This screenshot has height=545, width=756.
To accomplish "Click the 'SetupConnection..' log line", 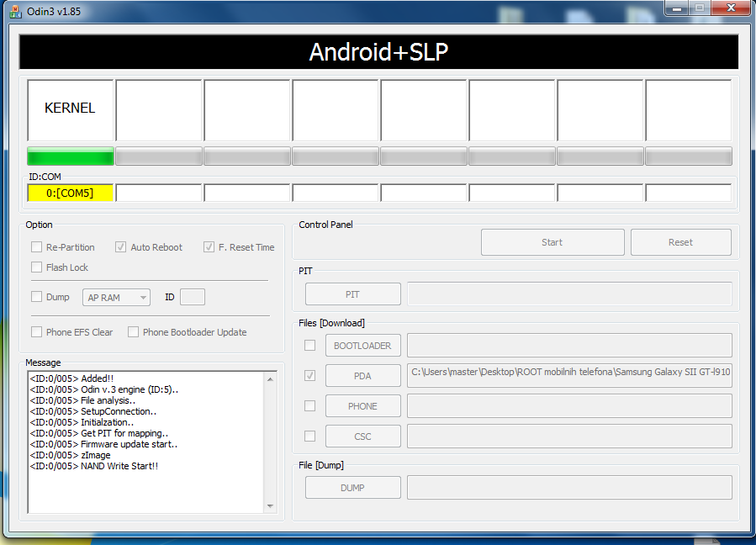I will [x=93, y=411].
